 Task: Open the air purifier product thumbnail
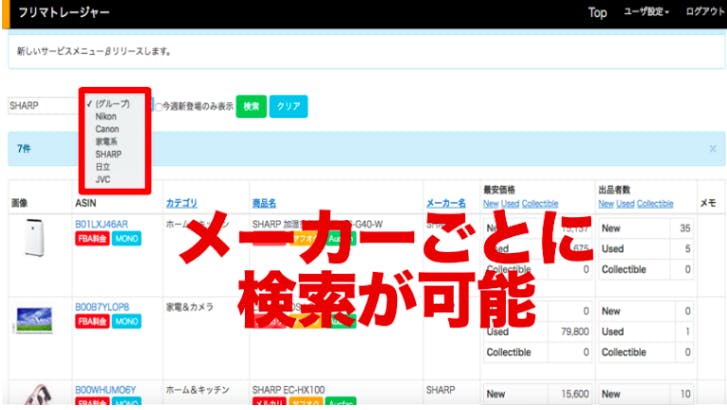pyautogui.click(x=35, y=239)
